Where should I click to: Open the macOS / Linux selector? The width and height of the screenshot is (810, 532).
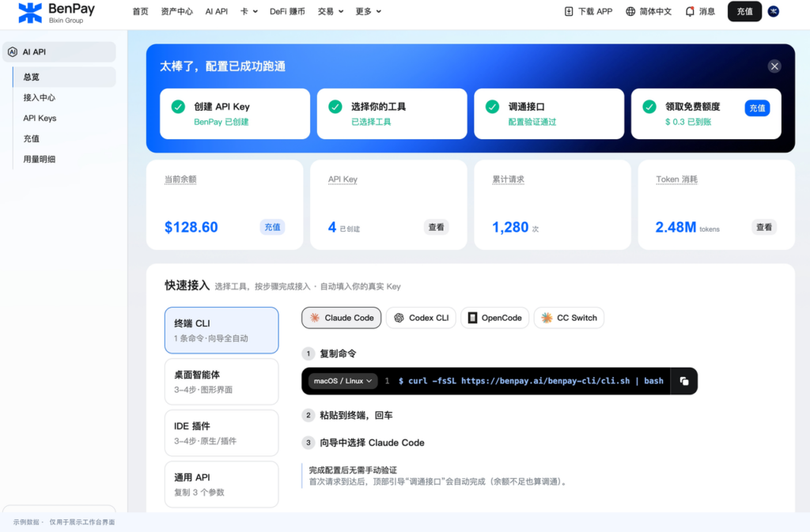coord(343,381)
